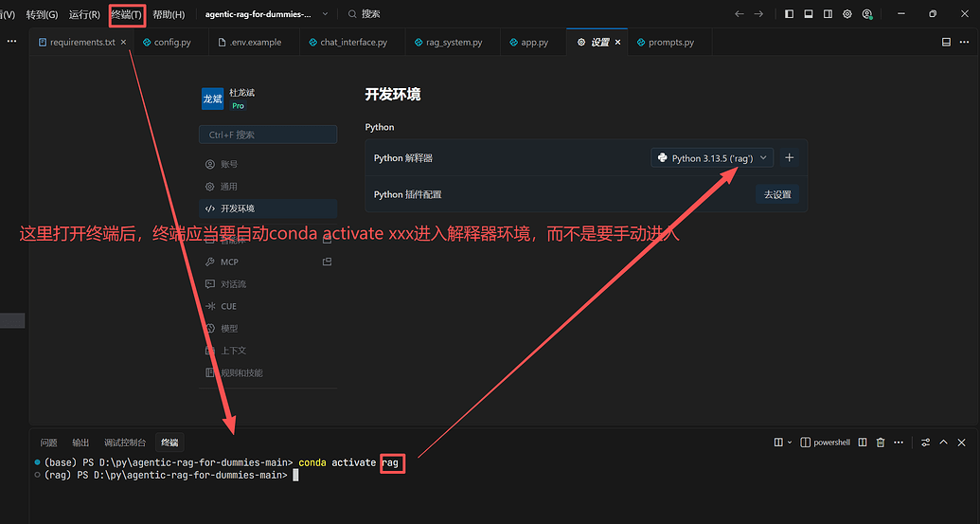Image resolution: width=980 pixels, height=524 pixels.
Task: Add a Python interpreter with plus button
Action: point(789,157)
